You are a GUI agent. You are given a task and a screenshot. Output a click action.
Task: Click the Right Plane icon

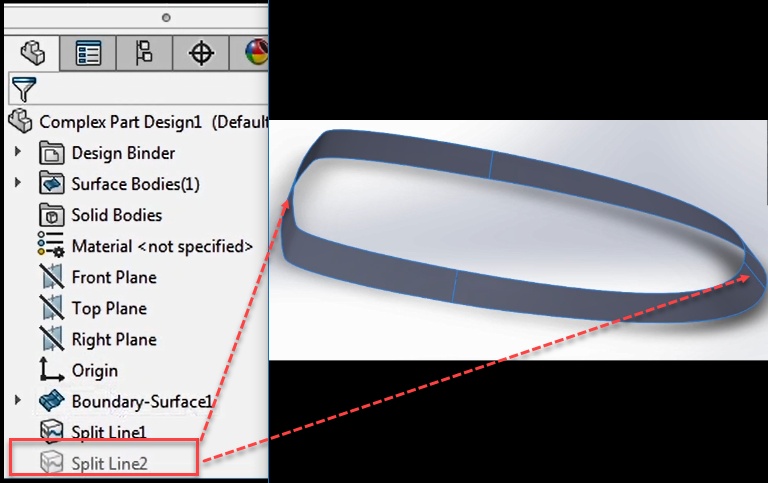[x=51, y=339]
